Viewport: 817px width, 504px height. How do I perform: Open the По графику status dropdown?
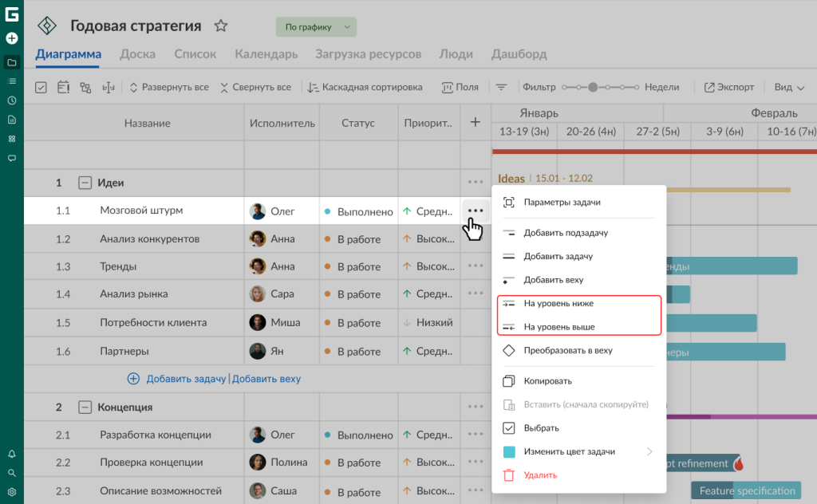pyautogui.click(x=316, y=27)
